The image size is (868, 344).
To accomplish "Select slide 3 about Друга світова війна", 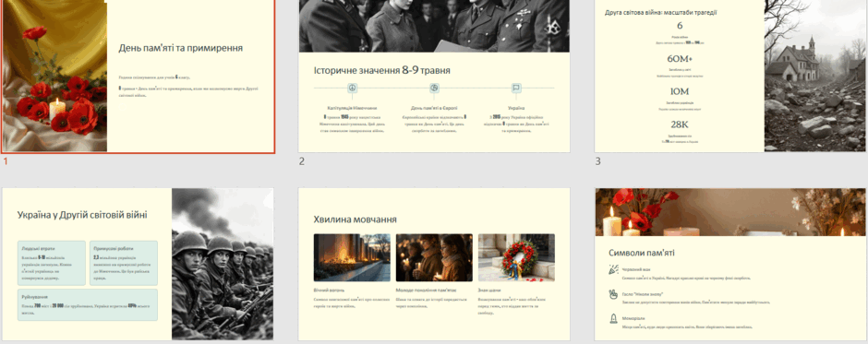I will (x=730, y=76).
